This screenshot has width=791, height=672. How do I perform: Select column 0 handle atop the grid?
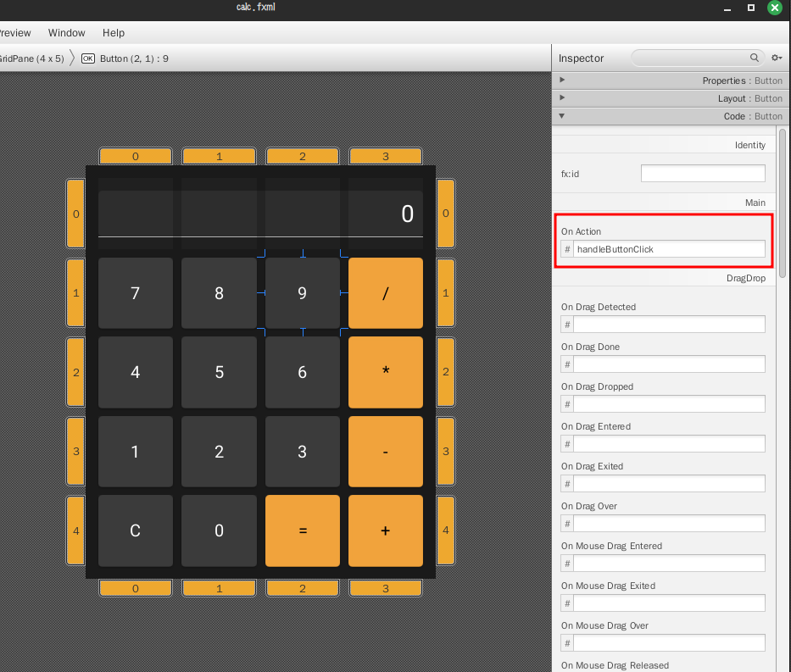[135, 156]
